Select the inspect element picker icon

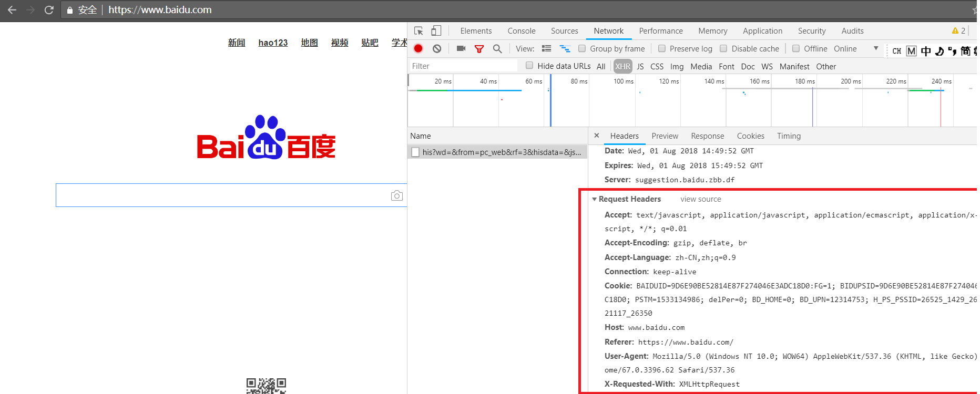(418, 31)
